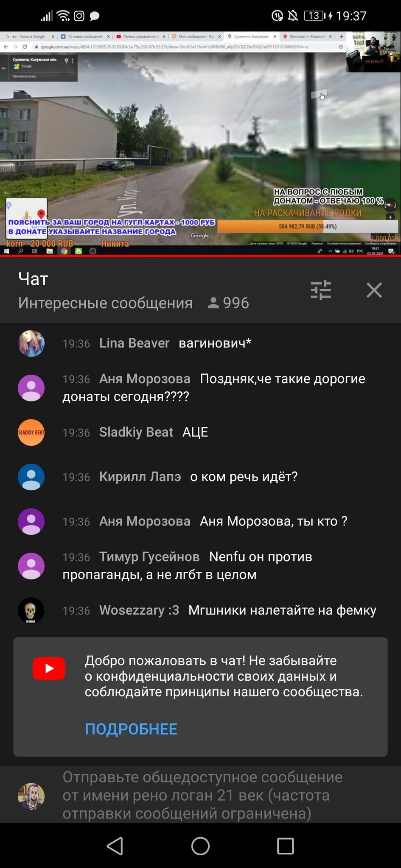Open Android recent apps square button
This screenshot has width=401, height=868.
[285, 846]
